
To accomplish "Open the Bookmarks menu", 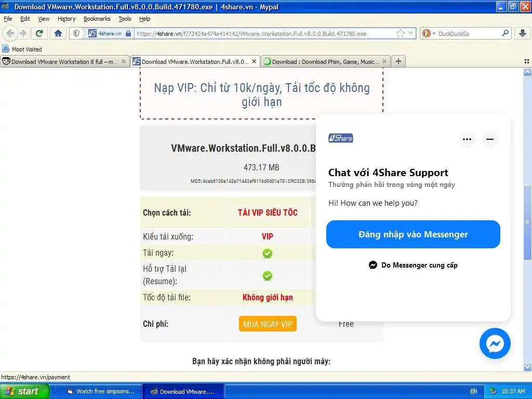I will point(97,19).
